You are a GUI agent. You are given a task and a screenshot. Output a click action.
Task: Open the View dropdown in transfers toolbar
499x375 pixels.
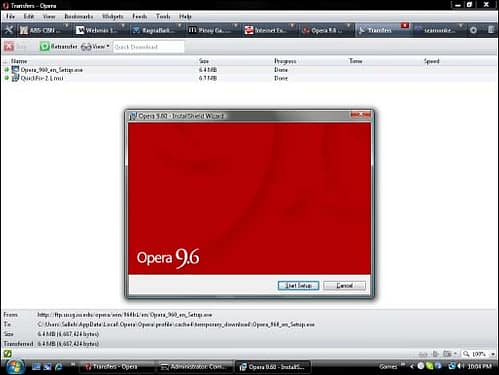click(95, 46)
